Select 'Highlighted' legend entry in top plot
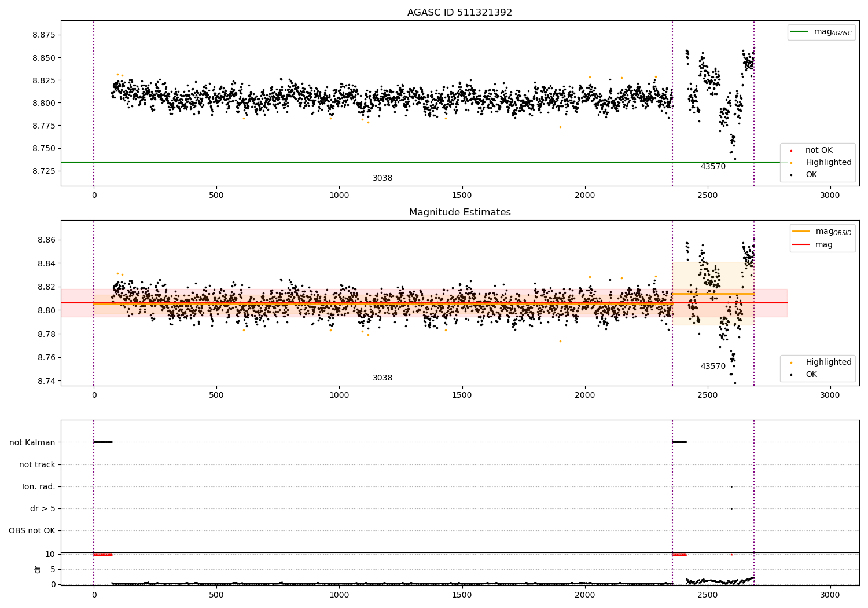Viewport: 868px width, 608px height. tap(828, 162)
